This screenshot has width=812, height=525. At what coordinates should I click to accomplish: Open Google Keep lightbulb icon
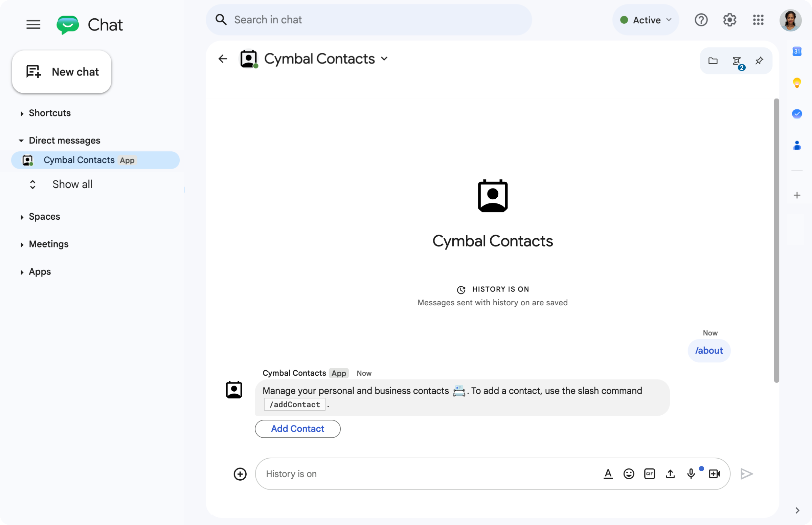(797, 83)
